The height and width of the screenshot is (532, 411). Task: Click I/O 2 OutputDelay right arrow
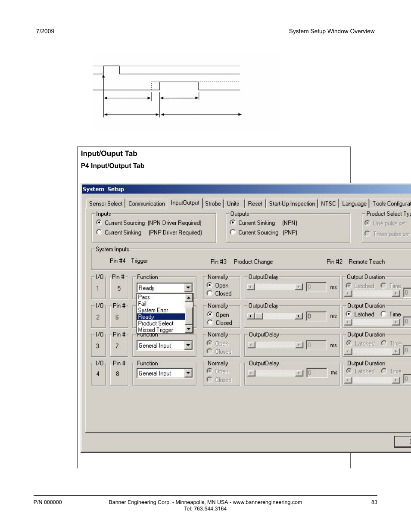coord(299,316)
